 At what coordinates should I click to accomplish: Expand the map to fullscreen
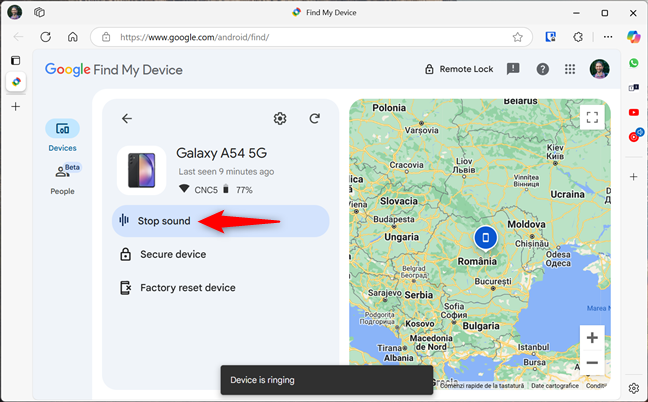click(592, 117)
